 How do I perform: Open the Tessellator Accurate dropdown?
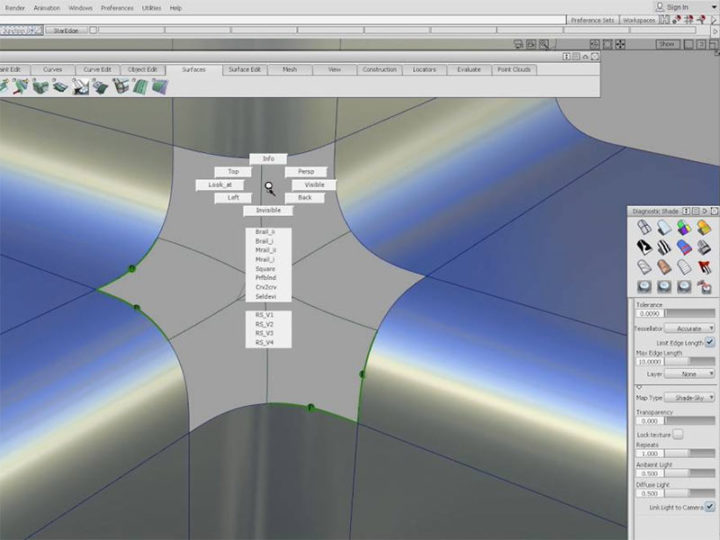point(690,328)
